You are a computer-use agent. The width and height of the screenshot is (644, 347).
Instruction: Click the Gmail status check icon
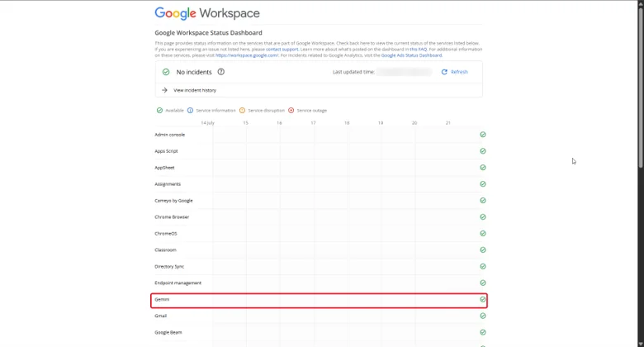point(483,316)
